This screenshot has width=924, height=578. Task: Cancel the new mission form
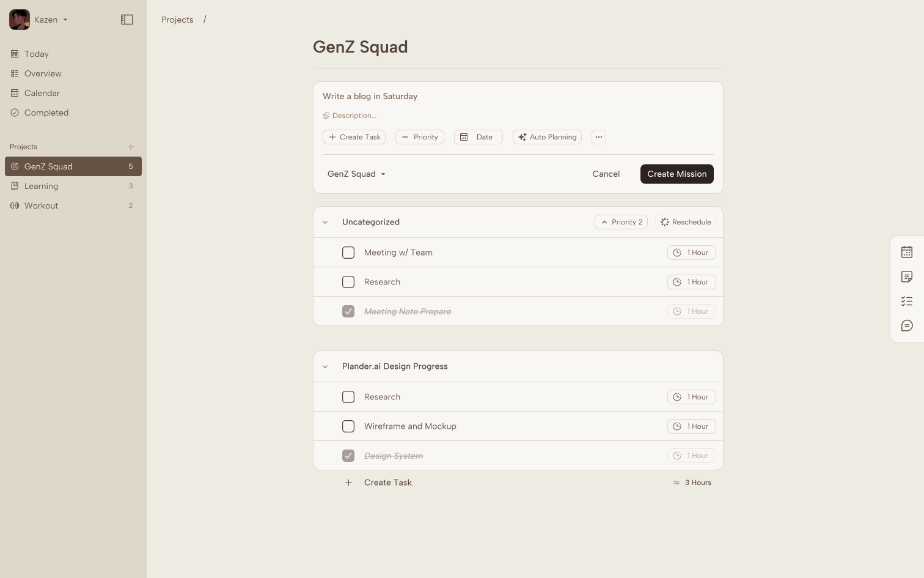coord(606,174)
